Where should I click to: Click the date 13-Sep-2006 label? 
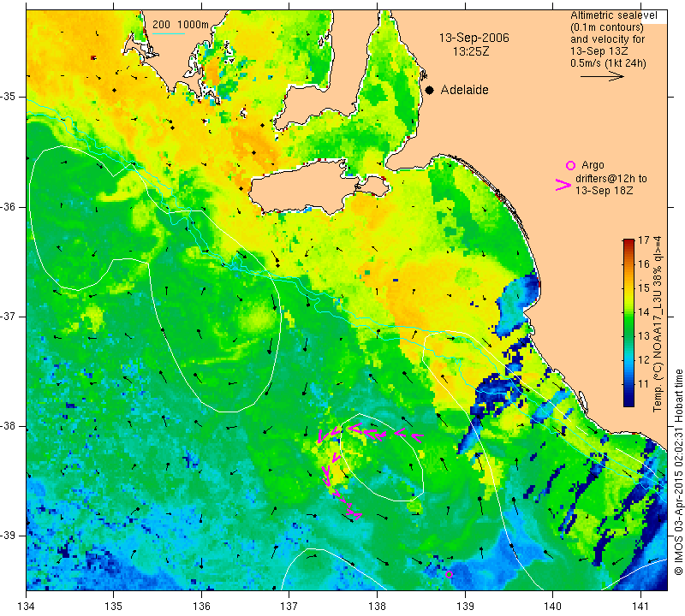point(474,38)
